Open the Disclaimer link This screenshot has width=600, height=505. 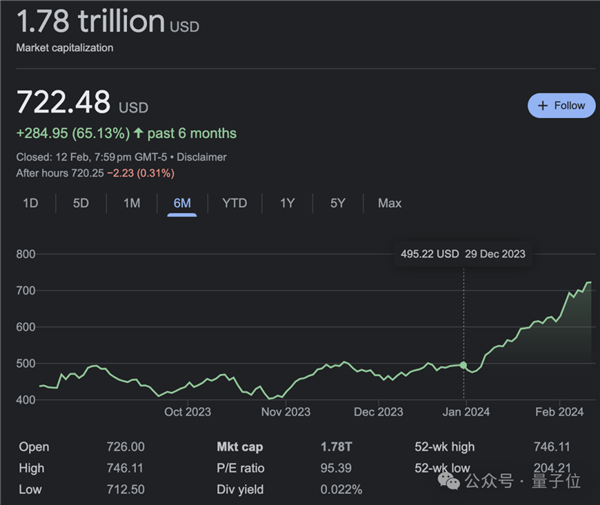pyautogui.click(x=200, y=157)
